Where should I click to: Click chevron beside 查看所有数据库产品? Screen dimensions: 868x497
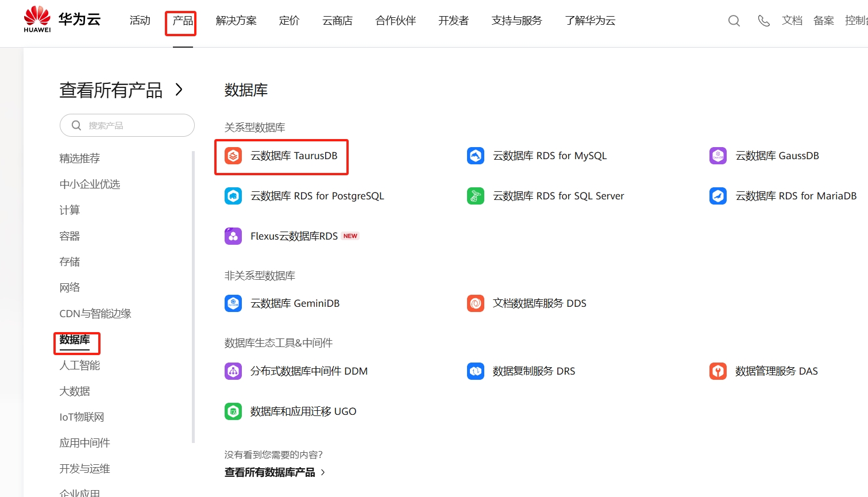tap(323, 472)
